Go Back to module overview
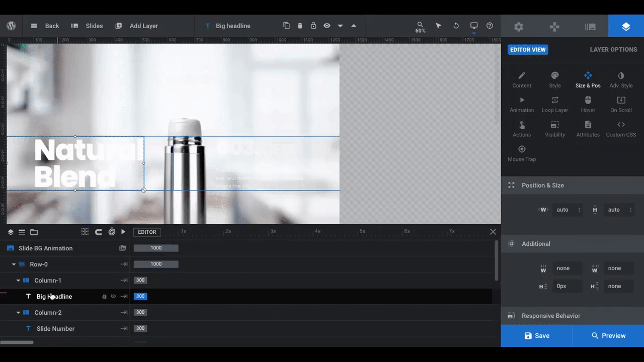 [45, 26]
